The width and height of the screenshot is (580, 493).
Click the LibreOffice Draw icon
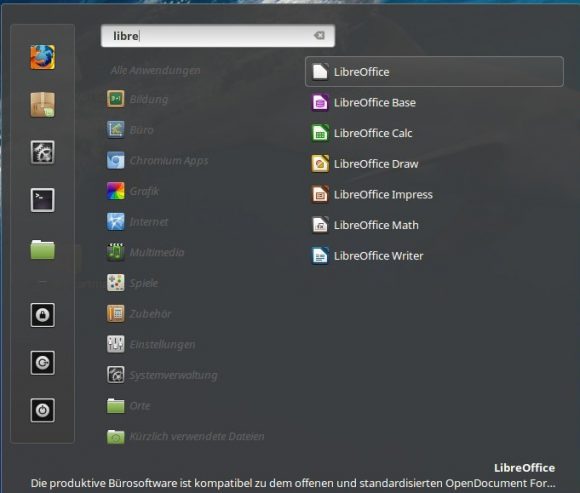[x=320, y=164]
